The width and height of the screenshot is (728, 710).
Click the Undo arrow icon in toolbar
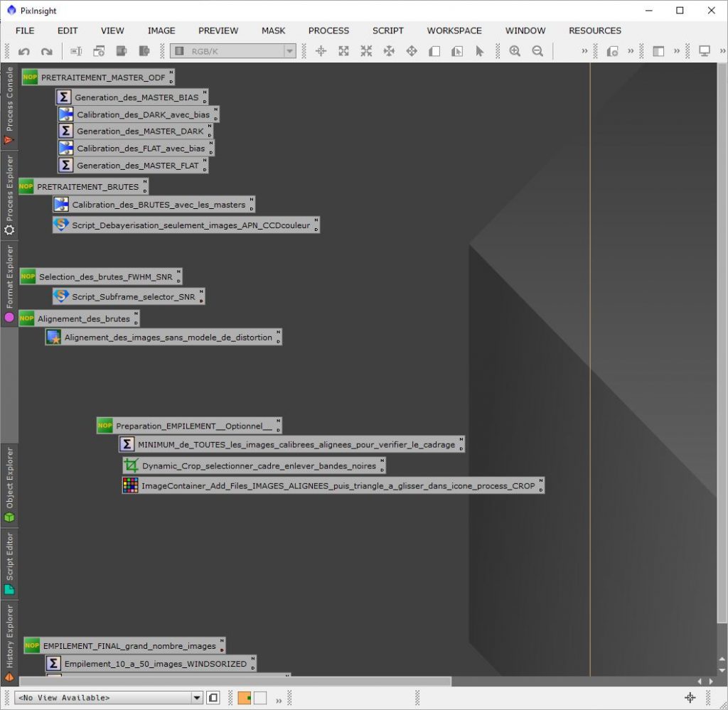[x=23, y=51]
